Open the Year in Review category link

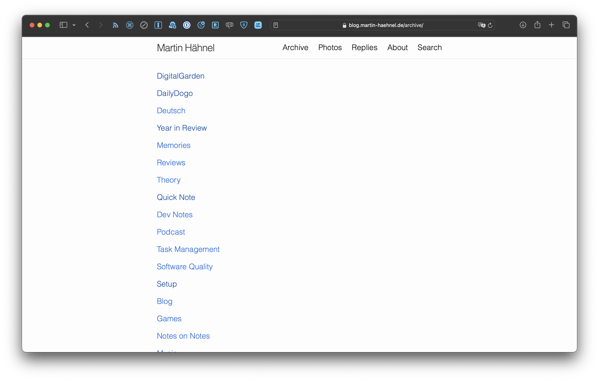pyautogui.click(x=182, y=128)
